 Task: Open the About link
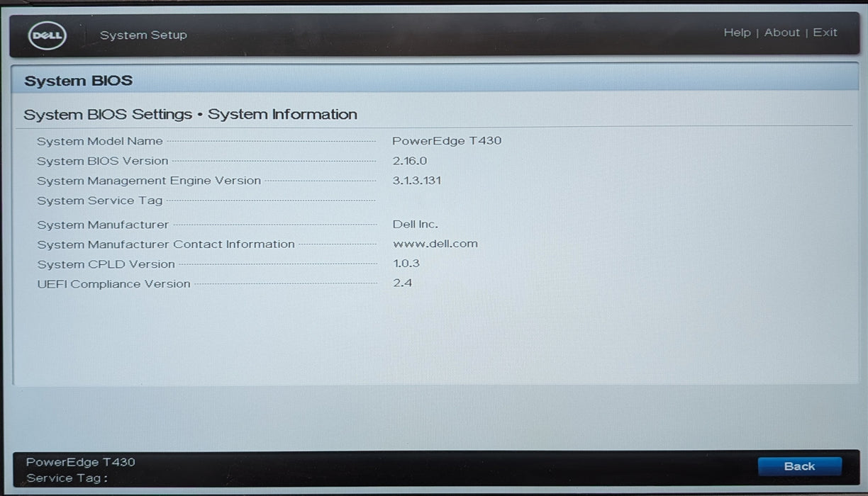pyautogui.click(x=782, y=33)
